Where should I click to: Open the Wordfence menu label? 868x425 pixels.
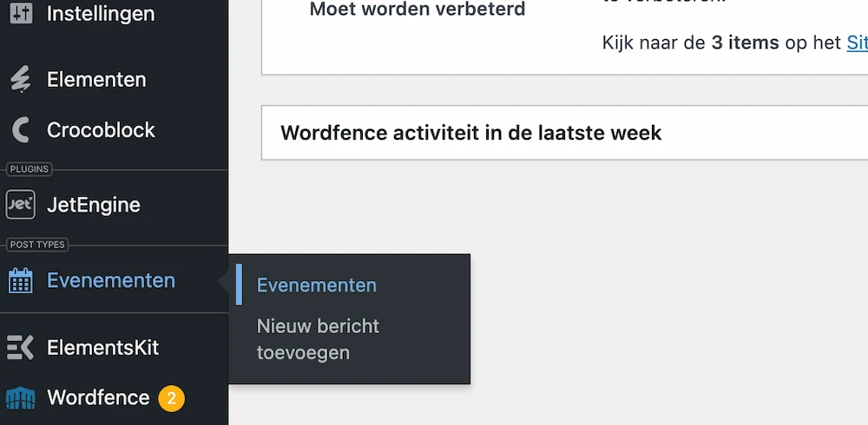click(x=98, y=398)
